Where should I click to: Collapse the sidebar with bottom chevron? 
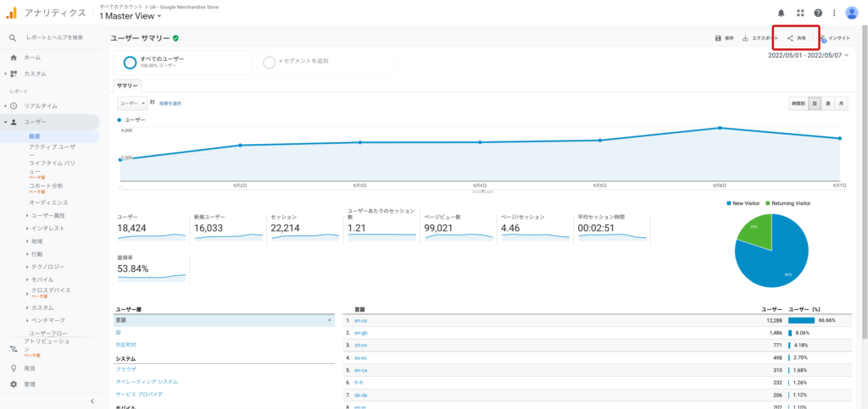pos(92,401)
